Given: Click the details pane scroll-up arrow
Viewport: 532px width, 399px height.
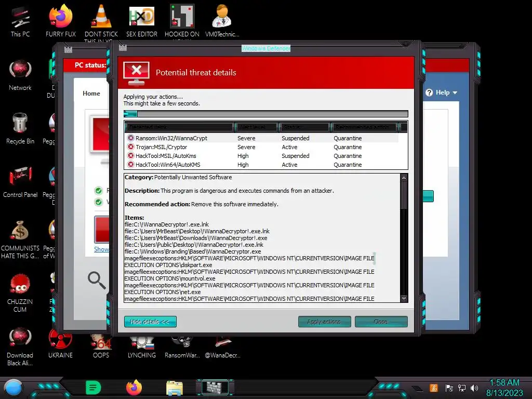Looking at the screenshot, I should tap(404, 178).
